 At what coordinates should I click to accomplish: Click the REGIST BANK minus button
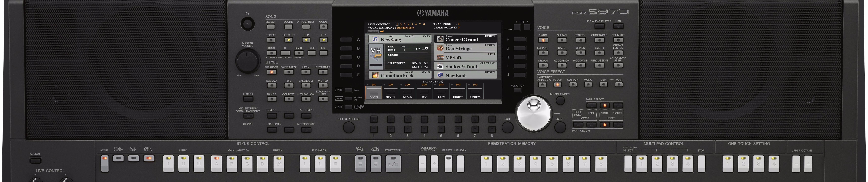pyautogui.click(x=422, y=164)
